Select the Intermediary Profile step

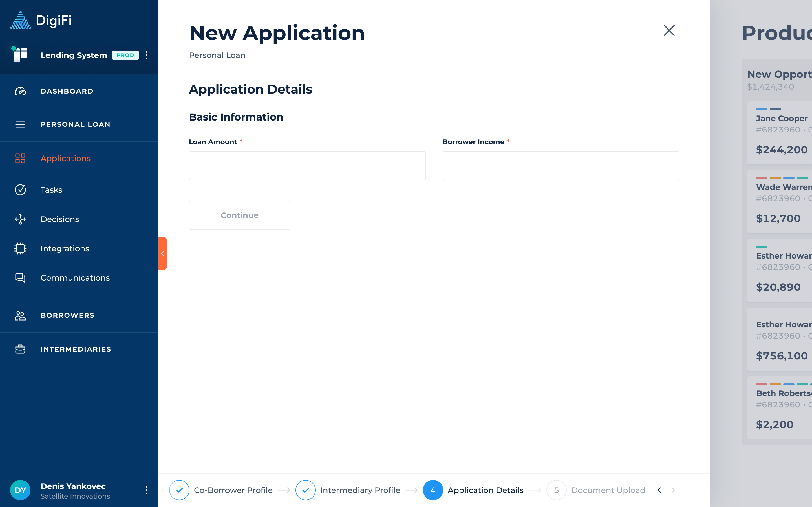[x=360, y=490]
